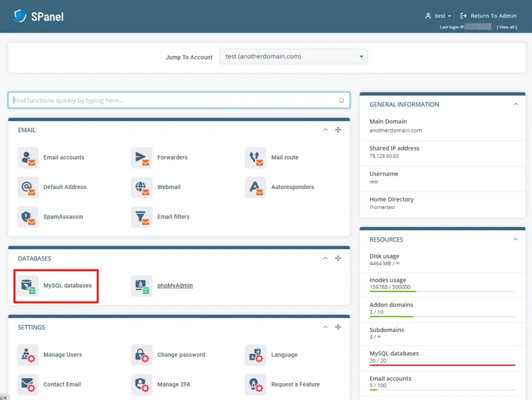Screen dimensions: 532x400
Task: Open phpMyAdmin via its icon
Action: 141,285
